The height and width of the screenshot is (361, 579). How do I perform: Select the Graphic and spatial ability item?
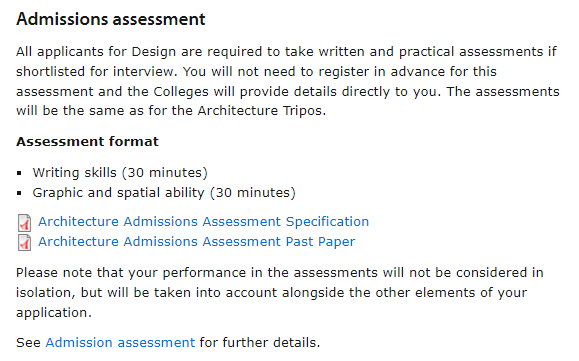click(x=164, y=192)
